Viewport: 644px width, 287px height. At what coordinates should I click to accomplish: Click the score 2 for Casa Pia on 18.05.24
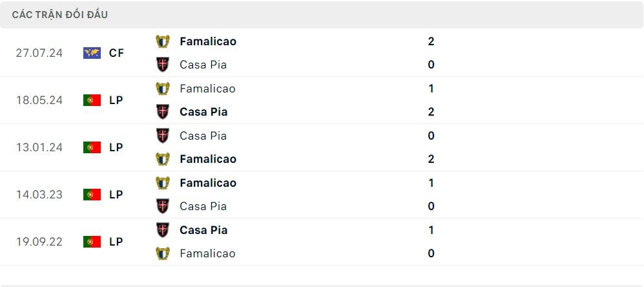[431, 112]
